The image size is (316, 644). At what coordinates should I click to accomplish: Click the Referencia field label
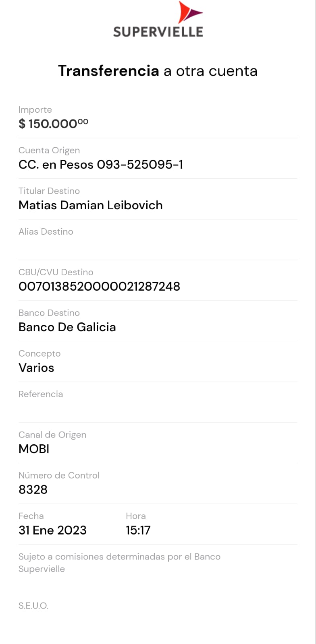(41, 394)
